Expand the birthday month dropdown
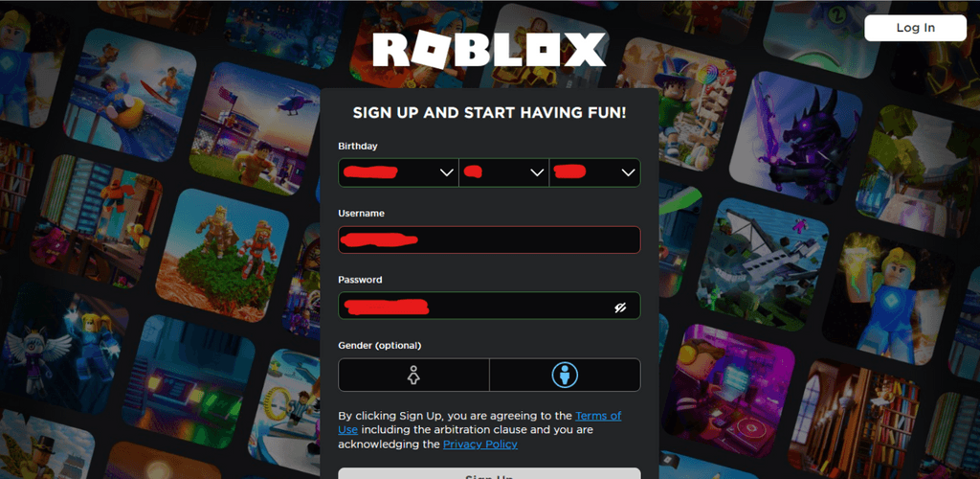This screenshot has width=980, height=479. pyautogui.click(x=398, y=172)
